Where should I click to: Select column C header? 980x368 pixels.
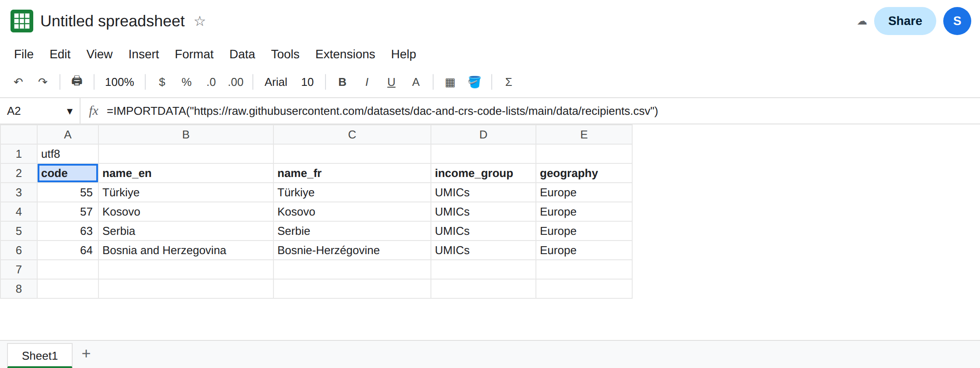(352, 134)
